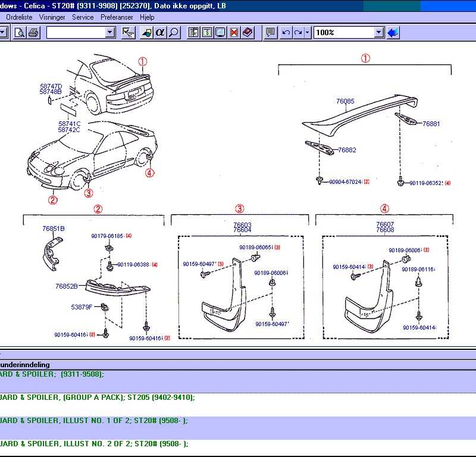Image resolution: width=476 pixels, height=457 pixels.
Task: Click part number 90119-06352 label
Action: (x=426, y=183)
